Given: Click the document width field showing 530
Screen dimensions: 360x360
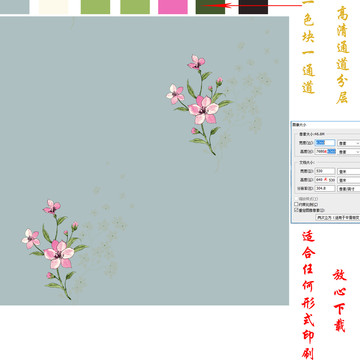Looking at the screenshot, I should (x=325, y=171).
